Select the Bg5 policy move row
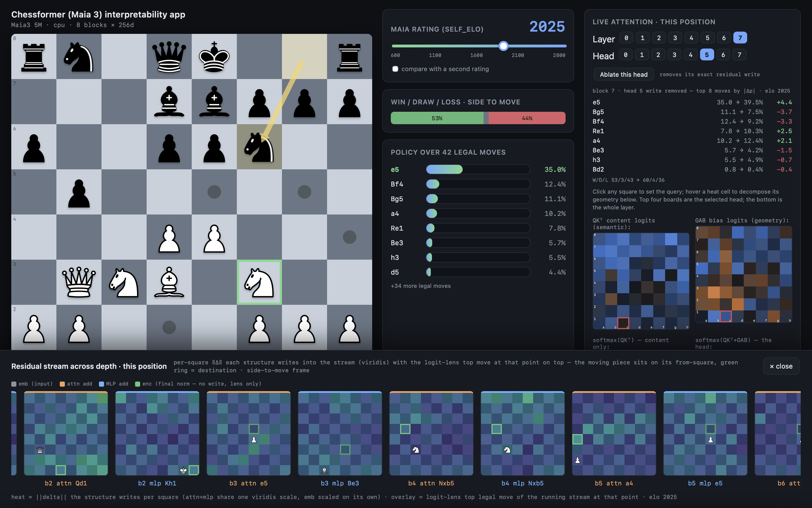812x508 pixels. coord(478,199)
